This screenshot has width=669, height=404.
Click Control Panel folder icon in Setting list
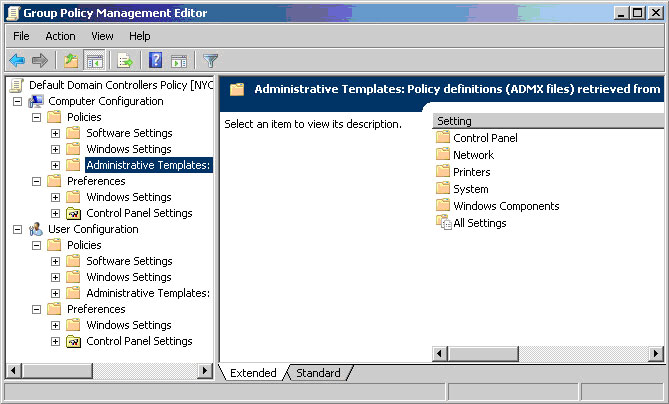443,137
